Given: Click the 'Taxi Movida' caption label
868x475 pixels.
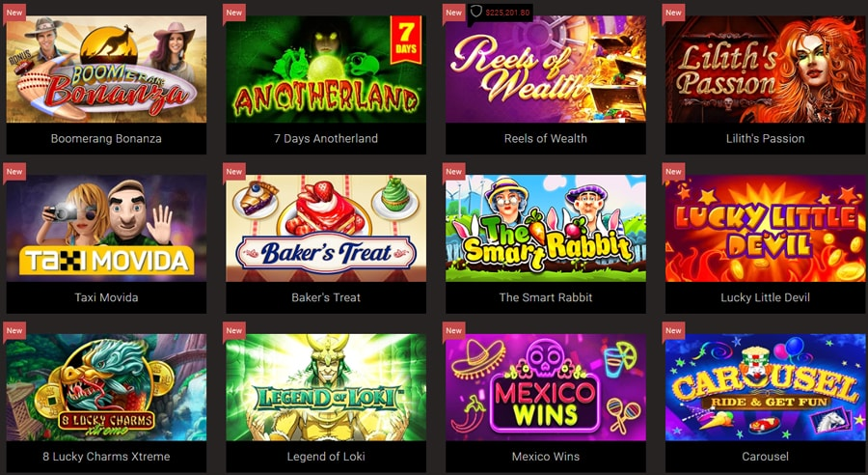Looking at the screenshot, I should tap(106, 297).
